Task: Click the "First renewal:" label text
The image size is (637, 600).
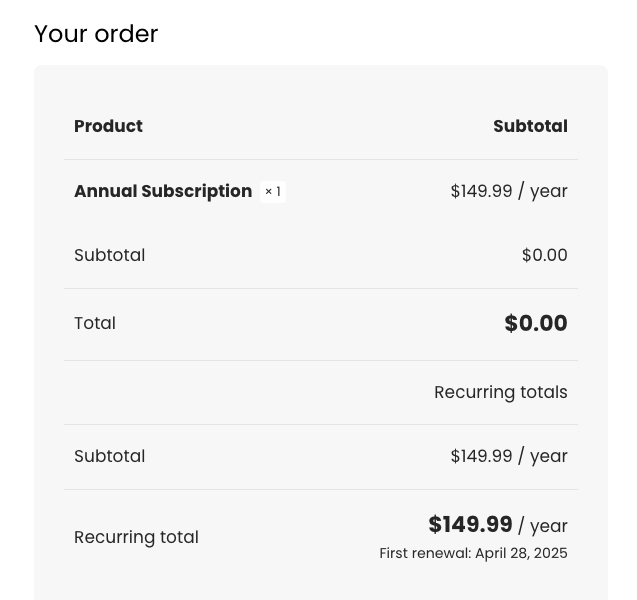Action: tap(425, 553)
